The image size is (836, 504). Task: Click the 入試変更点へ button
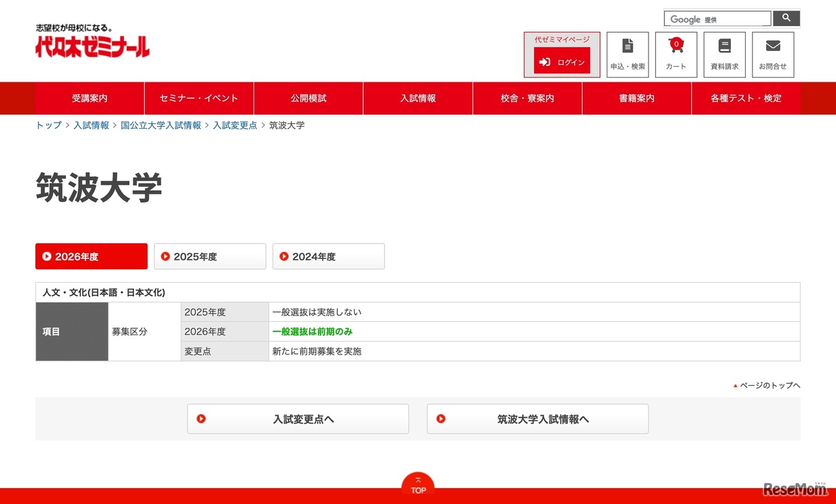click(298, 419)
